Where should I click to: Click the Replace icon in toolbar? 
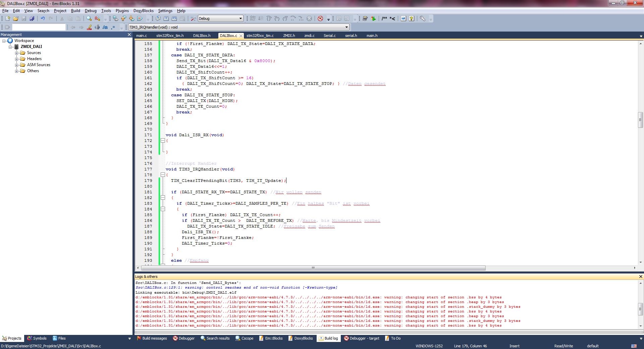pyautogui.click(x=97, y=18)
